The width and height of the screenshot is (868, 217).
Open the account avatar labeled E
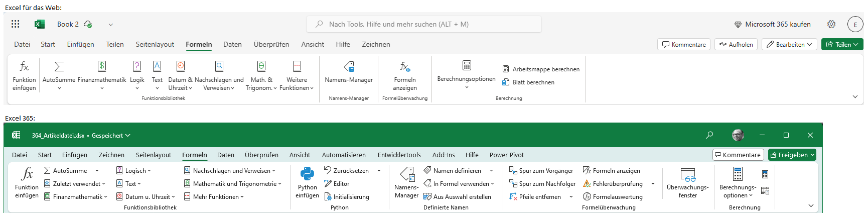coord(855,24)
